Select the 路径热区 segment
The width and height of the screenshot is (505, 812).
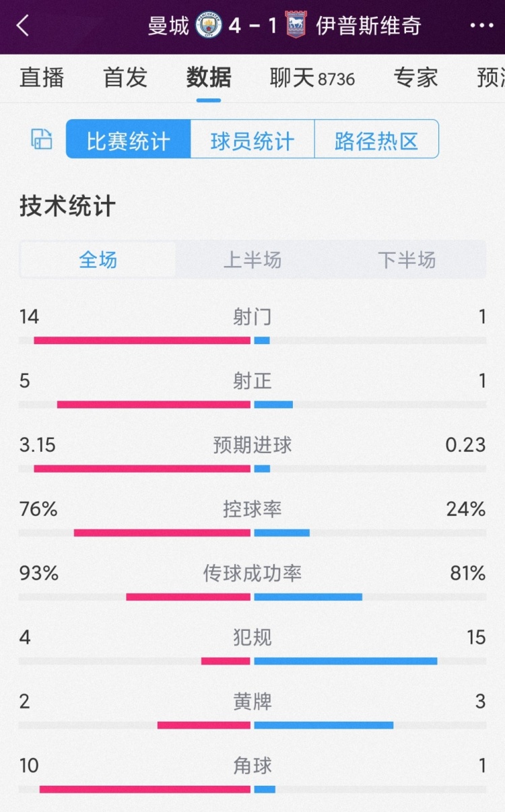click(376, 139)
